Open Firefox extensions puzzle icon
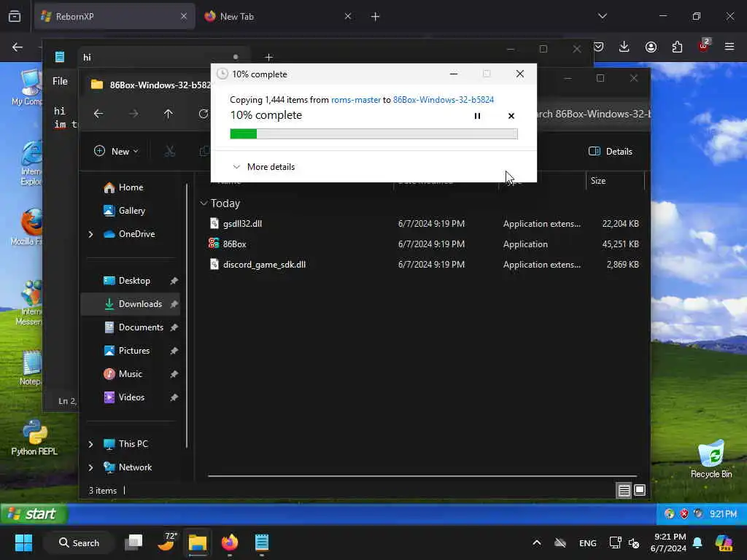747x560 pixels. click(677, 47)
